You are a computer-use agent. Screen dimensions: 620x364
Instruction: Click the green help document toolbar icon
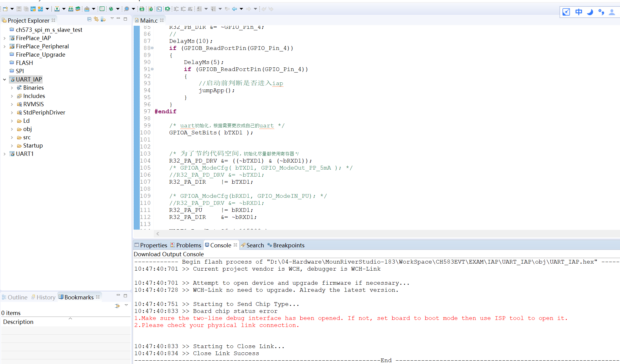(150, 9)
